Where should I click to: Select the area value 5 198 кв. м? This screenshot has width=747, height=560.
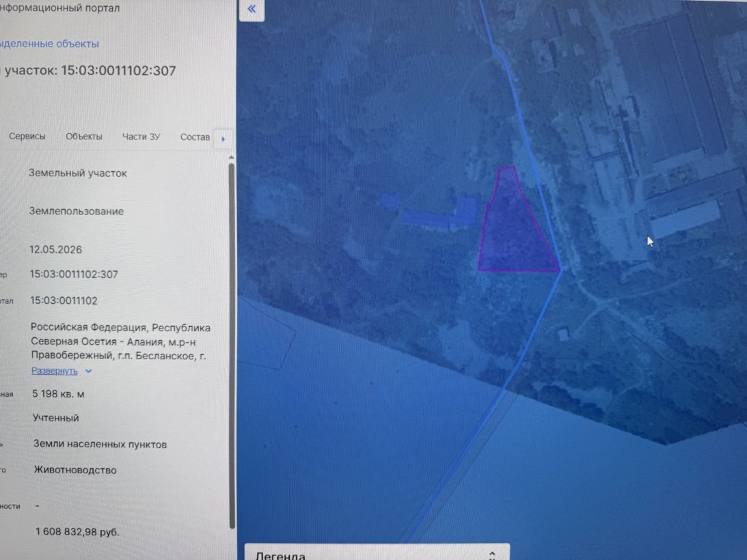click(x=58, y=394)
